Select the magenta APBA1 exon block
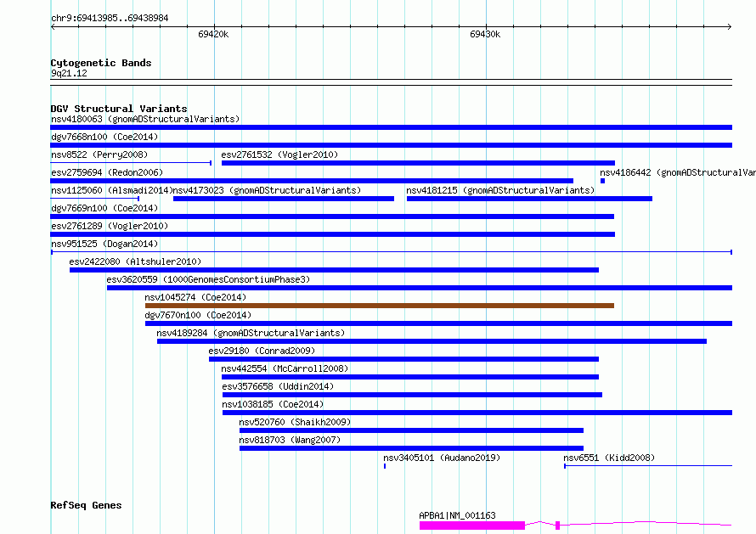 472,526
